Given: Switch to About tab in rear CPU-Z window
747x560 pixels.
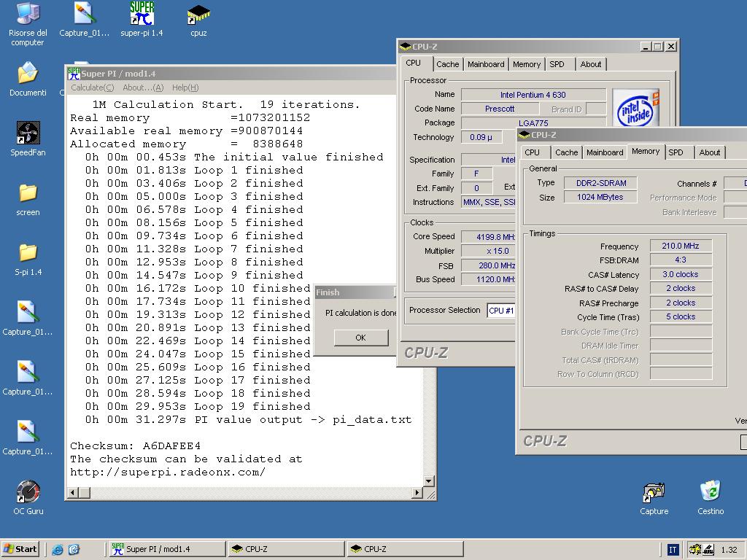Looking at the screenshot, I should pyautogui.click(x=591, y=64).
